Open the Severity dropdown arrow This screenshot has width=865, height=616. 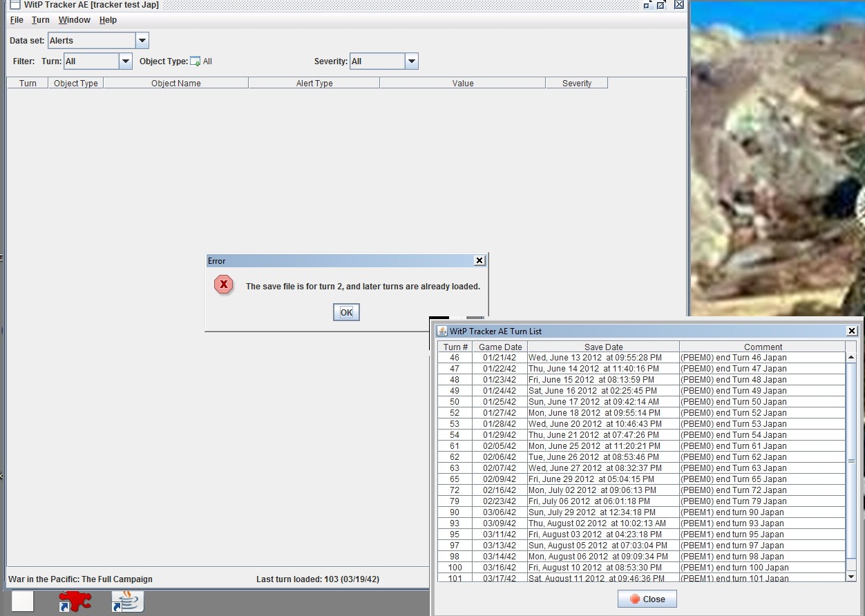point(412,61)
